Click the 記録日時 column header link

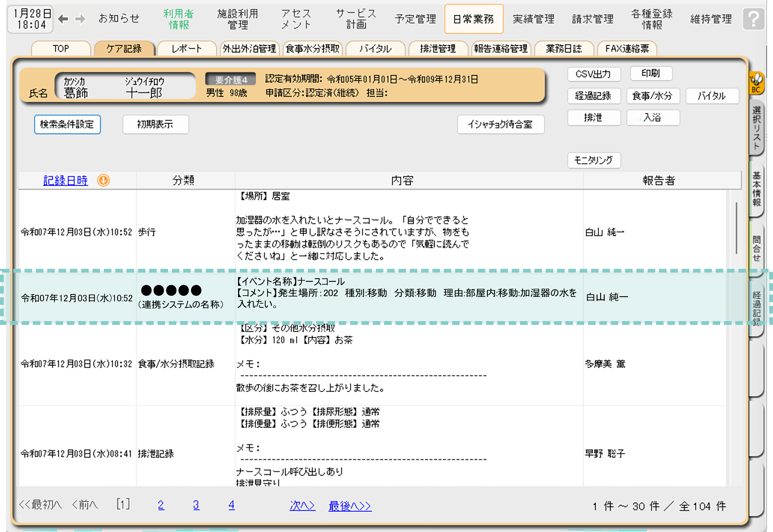[66, 180]
